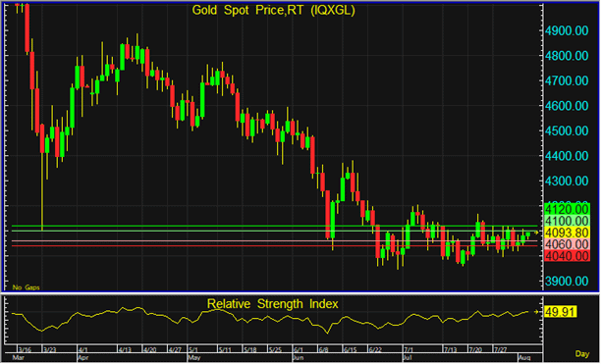601x364 pixels.
Task: Click the No Gaps label
Action: tap(27, 287)
